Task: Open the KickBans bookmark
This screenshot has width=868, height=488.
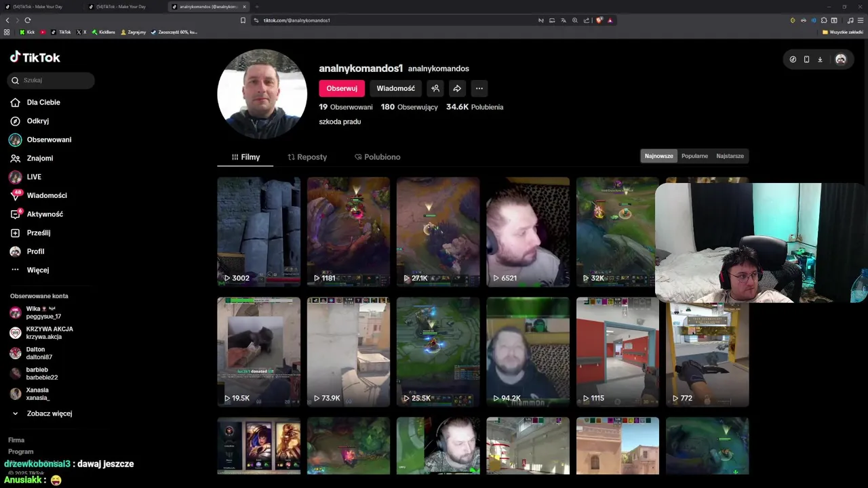Action: click(104, 32)
